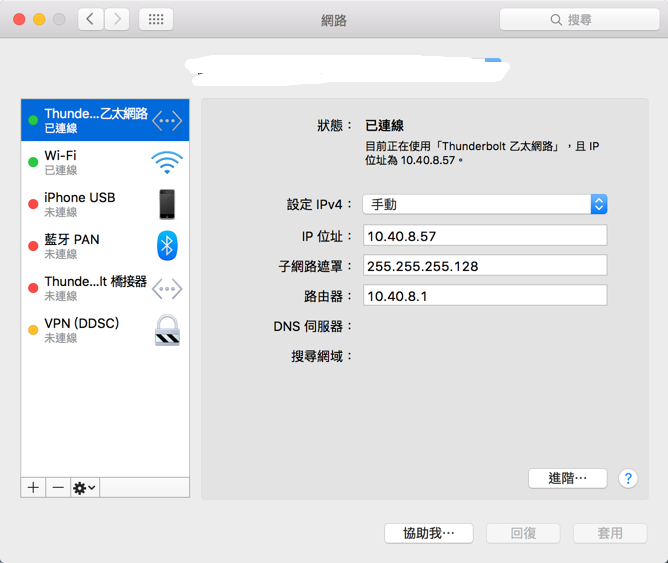Click the 協助我 button

coord(429,533)
